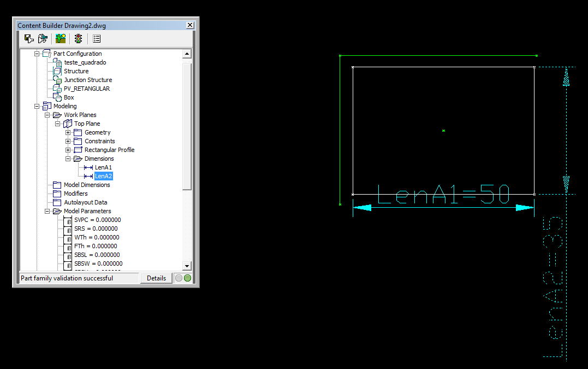Expand the Rectangular Profile node
The width and height of the screenshot is (588, 369).
68,150
